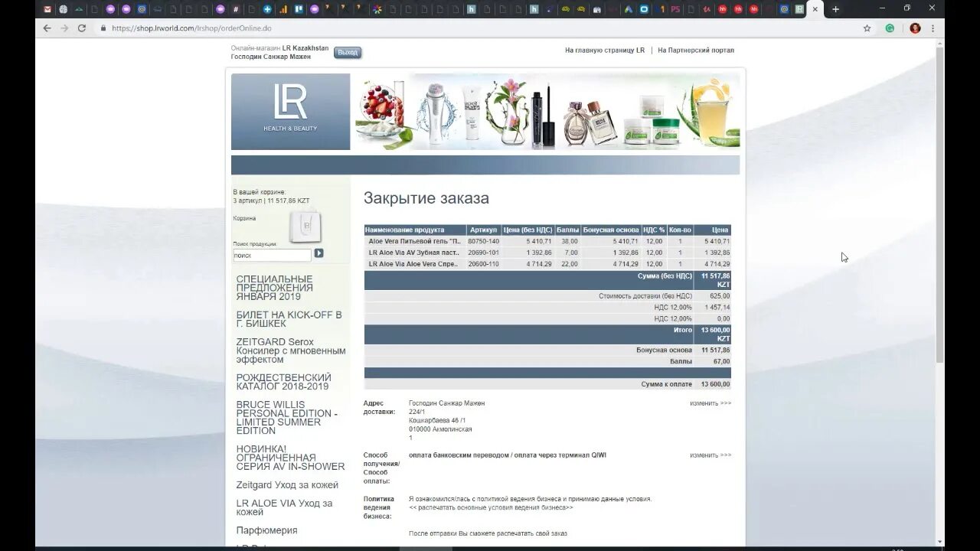Screen dimensions: 980x551
Task: Open Zeitgard Уход за кожей category
Action: (287, 485)
